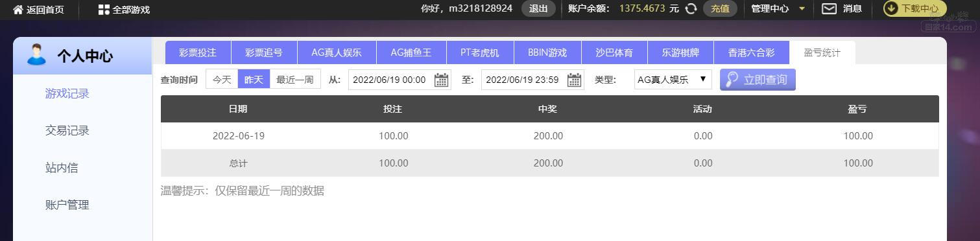Open the calendar icon for end date
980x241 pixels.
click(x=574, y=80)
